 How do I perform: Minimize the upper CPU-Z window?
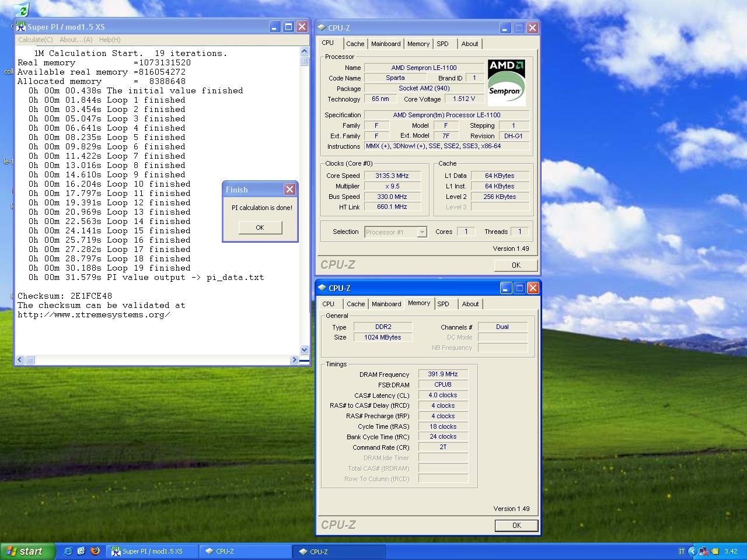coord(505,27)
